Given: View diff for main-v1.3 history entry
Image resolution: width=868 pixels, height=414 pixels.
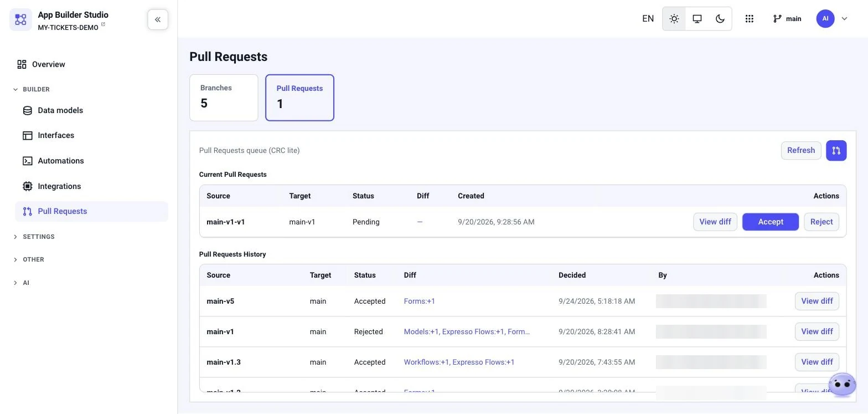Looking at the screenshot, I should tap(817, 362).
